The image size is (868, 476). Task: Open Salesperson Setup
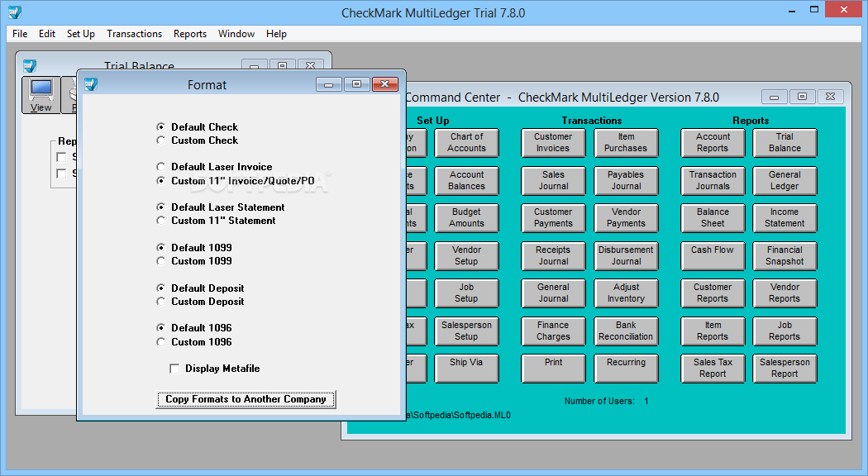click(467, 331)
